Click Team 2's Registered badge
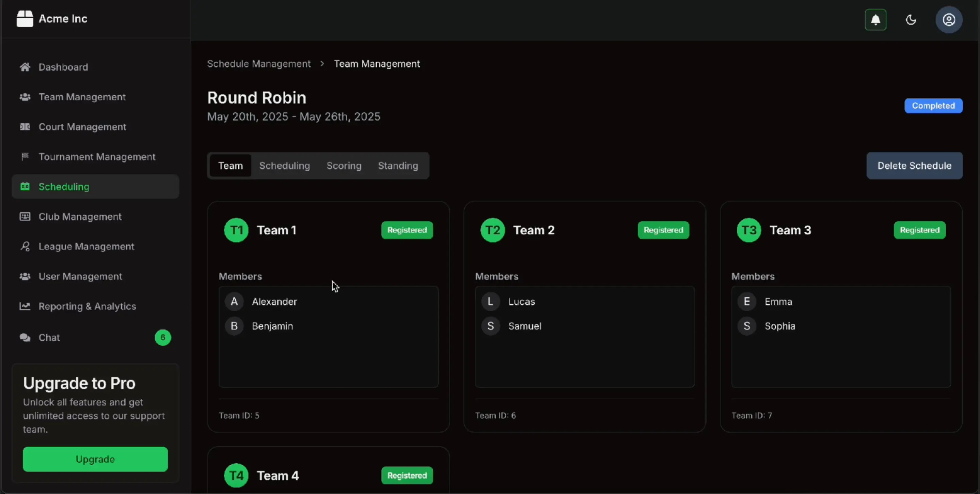This screenshot has width=980, height=494. click(663, 230)
